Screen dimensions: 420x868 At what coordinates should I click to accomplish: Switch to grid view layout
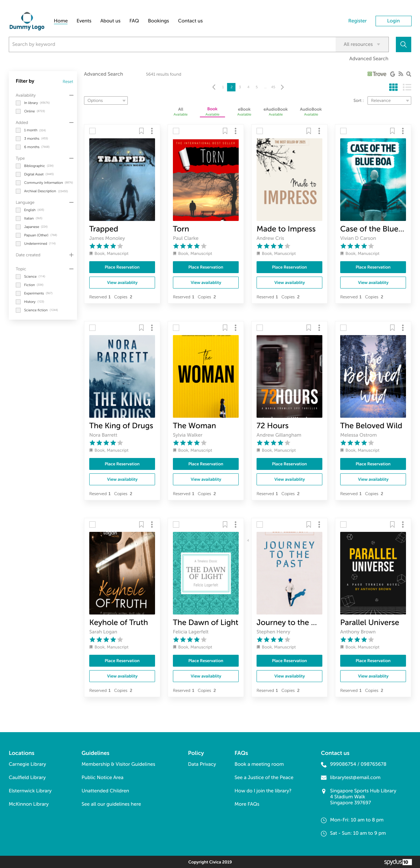pos(393,87)
